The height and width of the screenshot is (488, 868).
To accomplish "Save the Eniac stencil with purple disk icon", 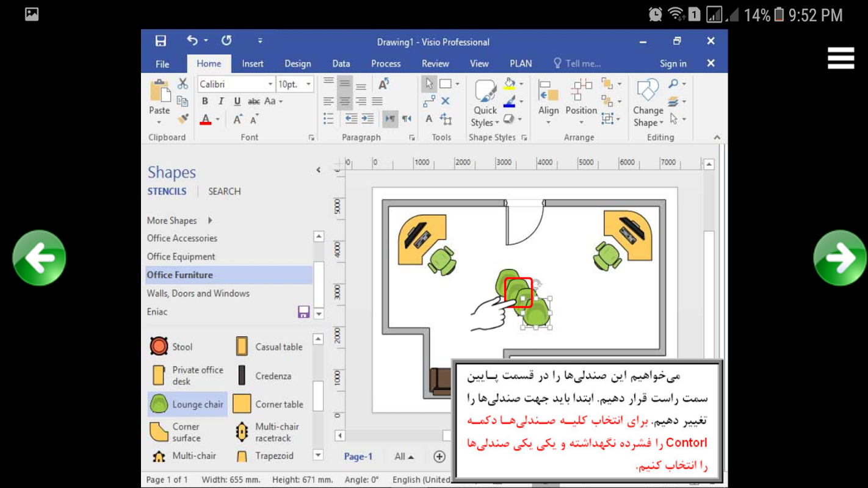I will click(x=303, y=312).
